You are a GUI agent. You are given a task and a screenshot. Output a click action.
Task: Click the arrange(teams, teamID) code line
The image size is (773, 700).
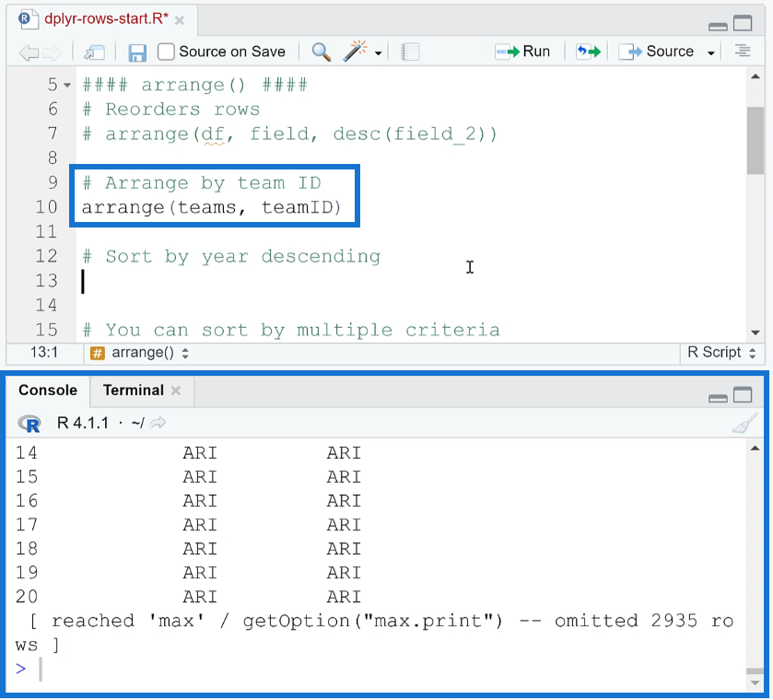pyautogui.click(x=212, y=207)
